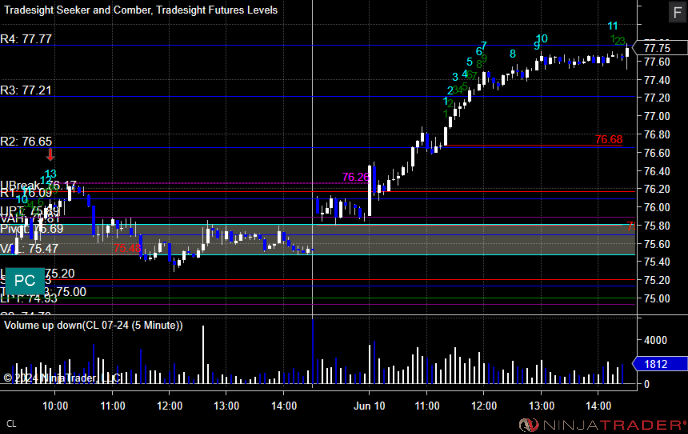The image size is (688, 434).
Task: Click the teal PC button
Action: coord(25,281)
